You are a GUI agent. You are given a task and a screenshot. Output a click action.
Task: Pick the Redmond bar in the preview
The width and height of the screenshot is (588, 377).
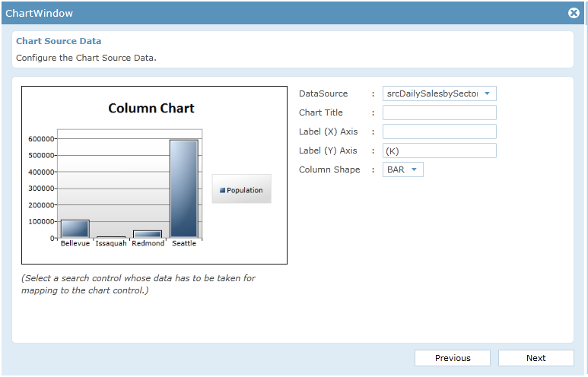coord(147,234)
